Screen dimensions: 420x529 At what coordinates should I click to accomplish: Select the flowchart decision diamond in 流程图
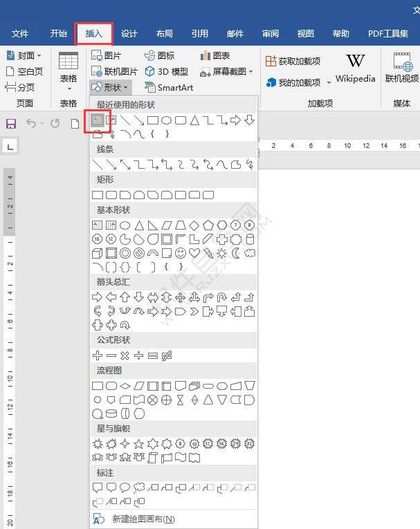coord(125,386)
